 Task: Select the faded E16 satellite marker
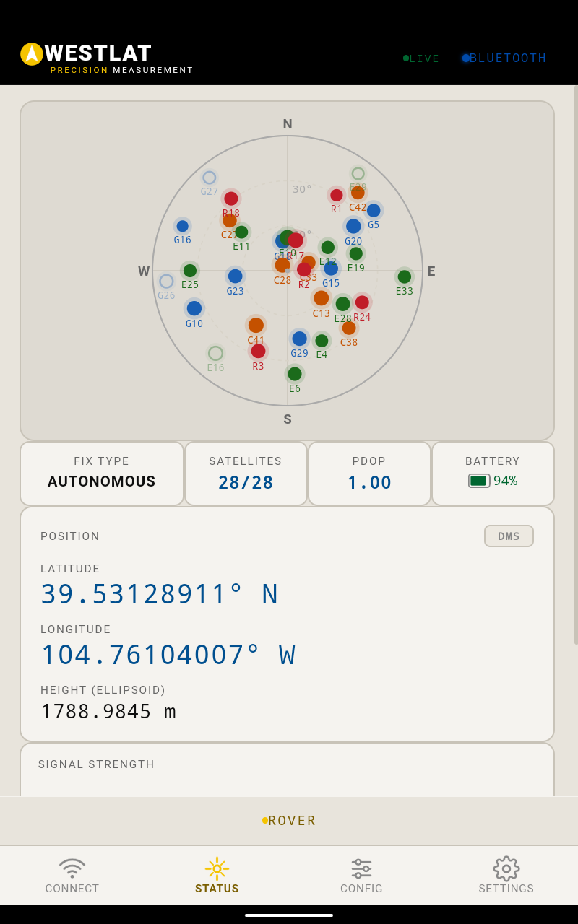[215, 354]
